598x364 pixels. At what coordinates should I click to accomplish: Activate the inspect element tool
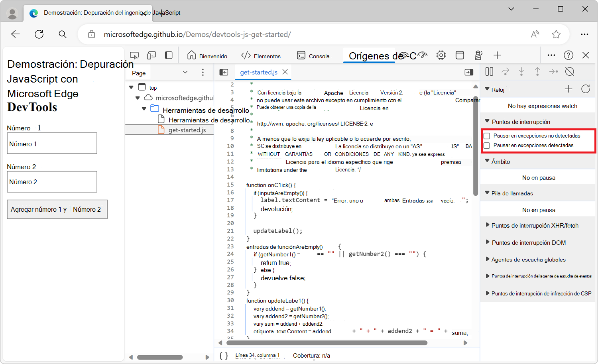(x=134, y=55)
